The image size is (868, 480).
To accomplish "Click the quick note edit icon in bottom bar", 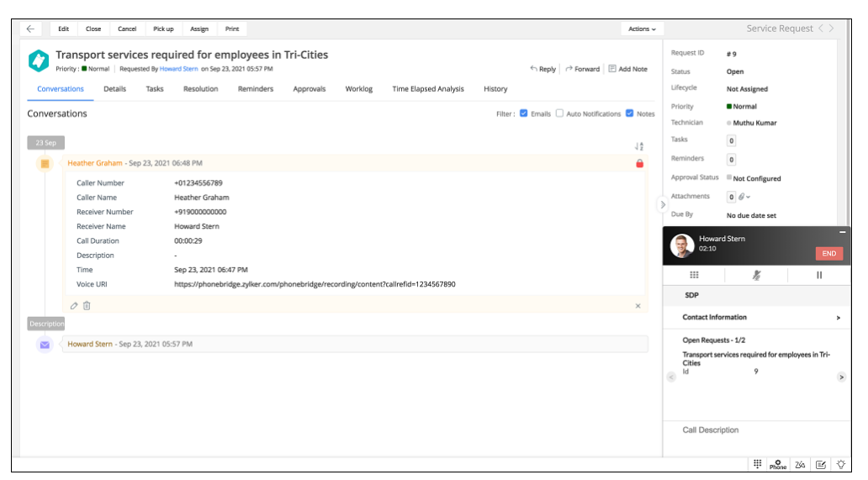I will [821, 465].
